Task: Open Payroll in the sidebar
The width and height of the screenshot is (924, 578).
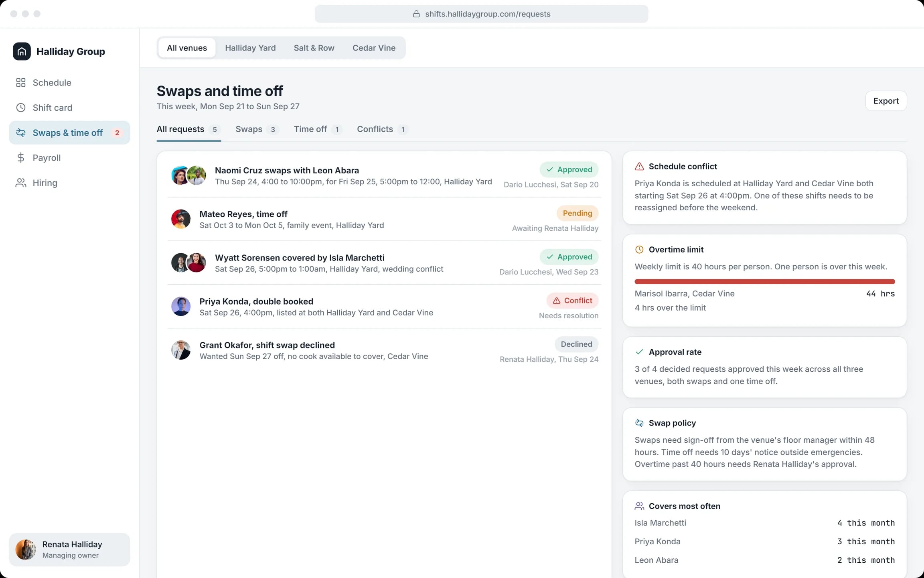Action: (x=69, y=158)
